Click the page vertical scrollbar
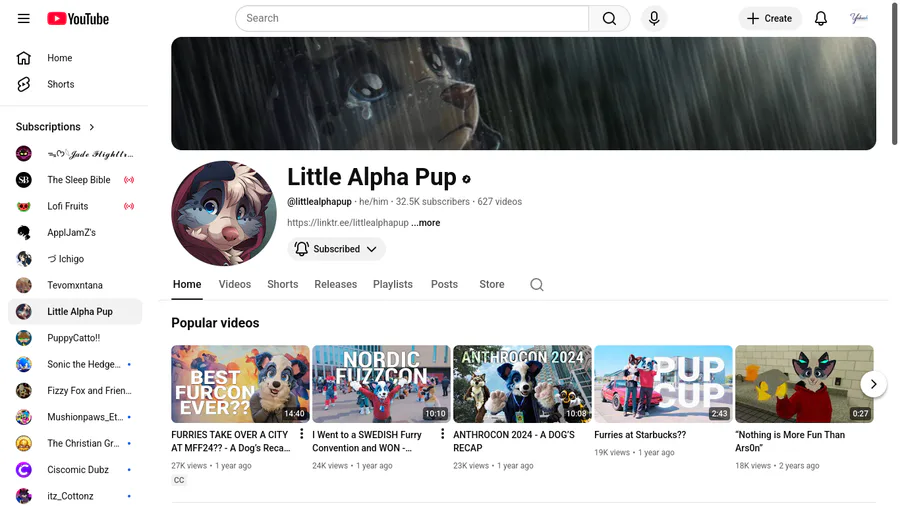Image resolution: width=900 pixels, height=506 pixels. (x=894, y=75)
